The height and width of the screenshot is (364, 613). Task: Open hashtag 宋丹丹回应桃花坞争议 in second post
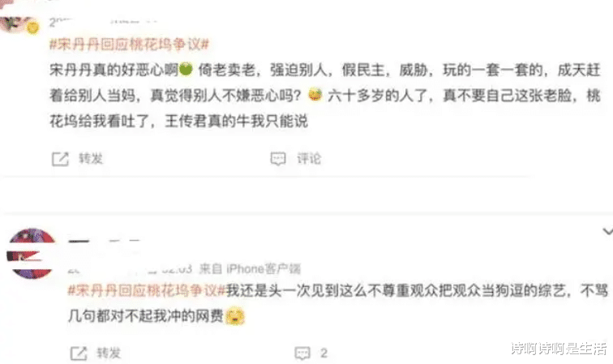point(147,290)
